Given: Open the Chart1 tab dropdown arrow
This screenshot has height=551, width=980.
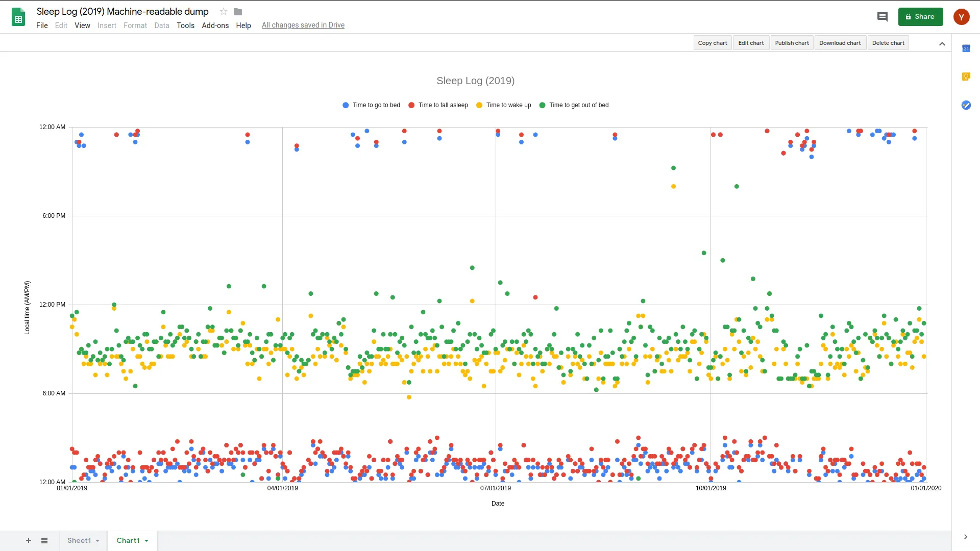Looking at the screenshot, I should pos(146,541).
